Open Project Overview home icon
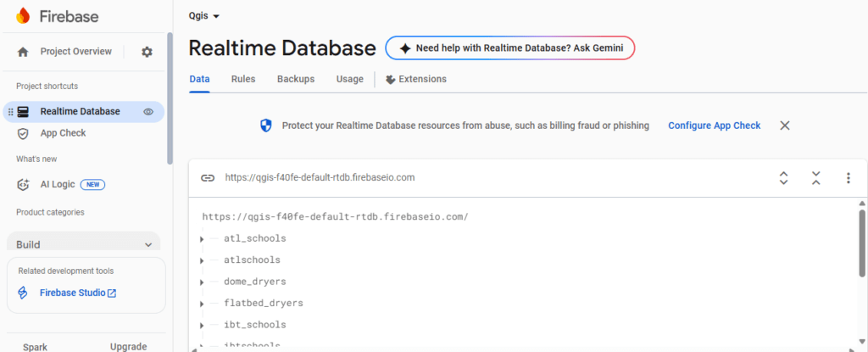868x352 pixels. click(x=23, y=52)
